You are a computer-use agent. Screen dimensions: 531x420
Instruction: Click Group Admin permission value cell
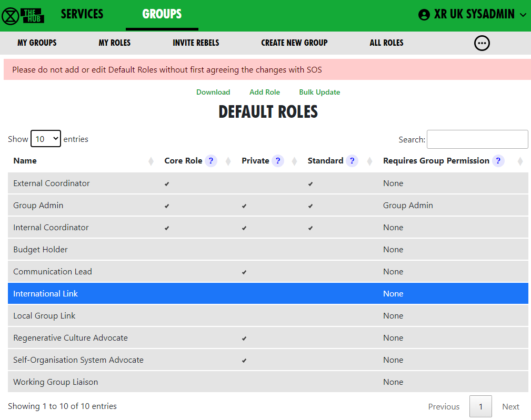(x=408, y=205)
